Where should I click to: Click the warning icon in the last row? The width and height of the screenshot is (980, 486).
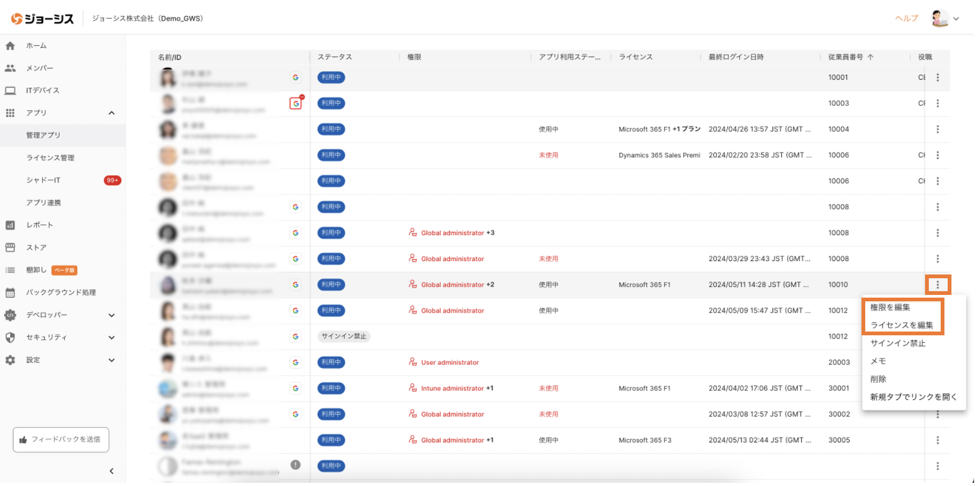tap(295, 465)
